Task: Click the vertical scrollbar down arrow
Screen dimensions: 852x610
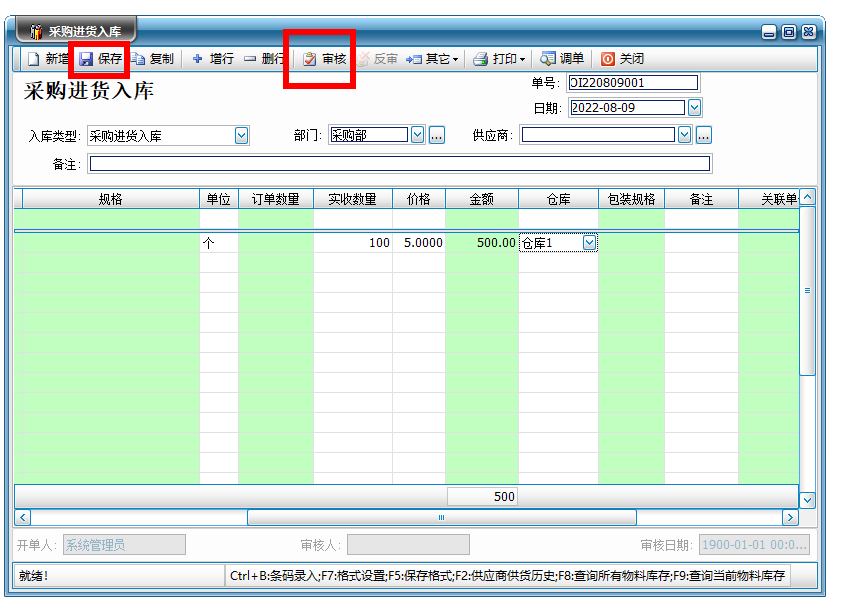Action: (x=808, y=500)
